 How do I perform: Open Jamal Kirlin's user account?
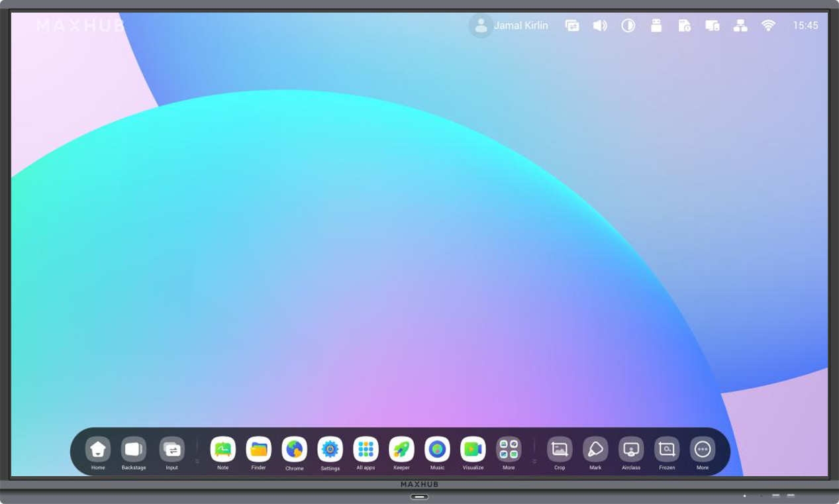pyautogui.click(x=509, y=26)
